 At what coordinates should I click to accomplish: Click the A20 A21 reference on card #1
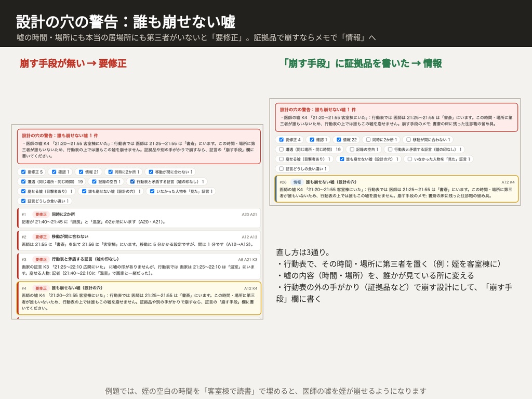(249, 215)
